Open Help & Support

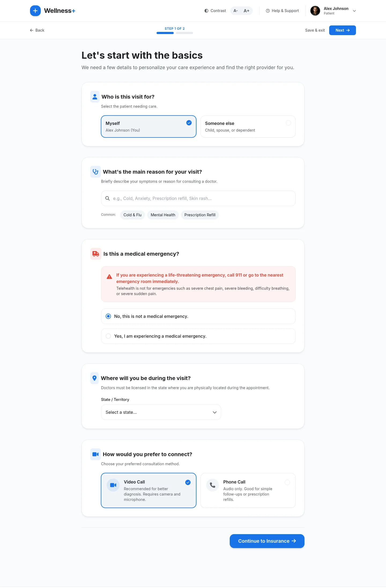[x=282, y=11]
